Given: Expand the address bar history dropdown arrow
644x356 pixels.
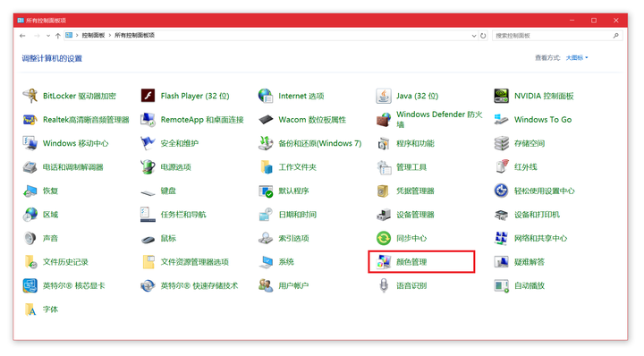Looking at the screenshot, I should (x=474, y=36).
